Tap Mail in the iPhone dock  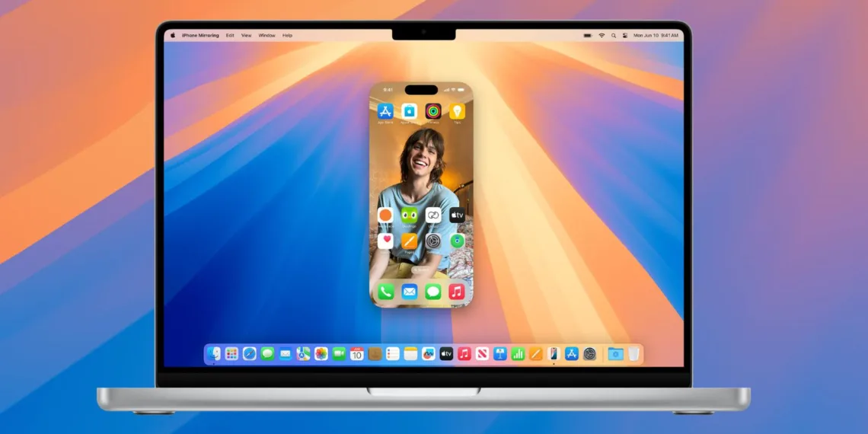tap(409, 292)
